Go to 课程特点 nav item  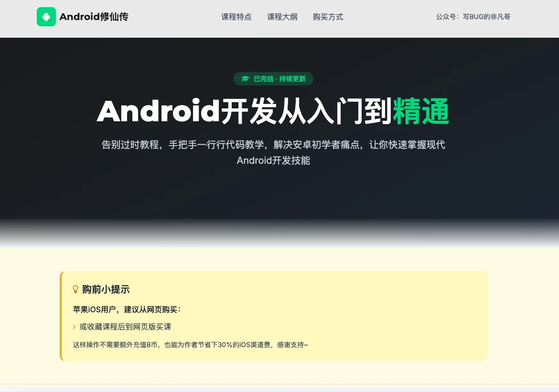click(x=236, y=17)
